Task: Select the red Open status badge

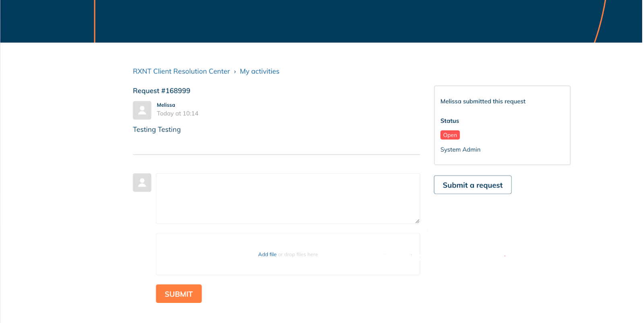Action: click(x=450, y=135)
